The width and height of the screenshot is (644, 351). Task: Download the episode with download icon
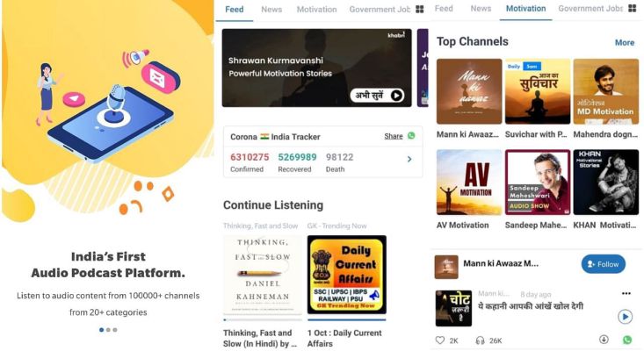pos(604,339)
